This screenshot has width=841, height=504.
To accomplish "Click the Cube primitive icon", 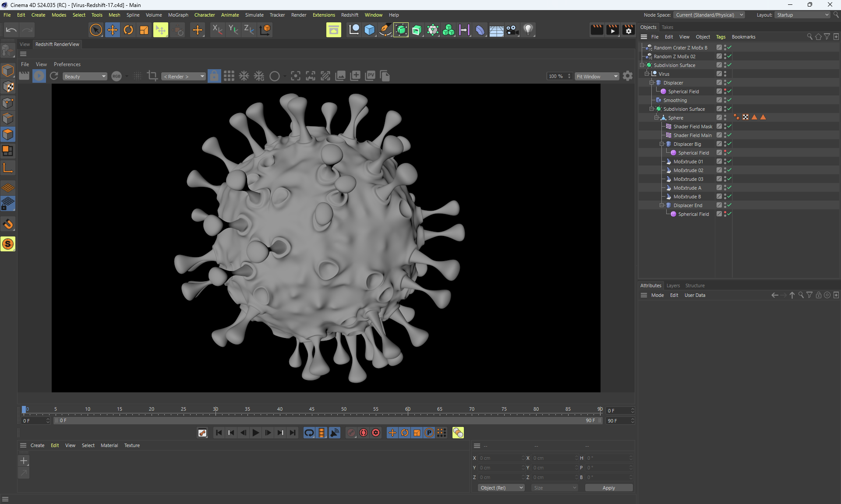I will point(369,30).
